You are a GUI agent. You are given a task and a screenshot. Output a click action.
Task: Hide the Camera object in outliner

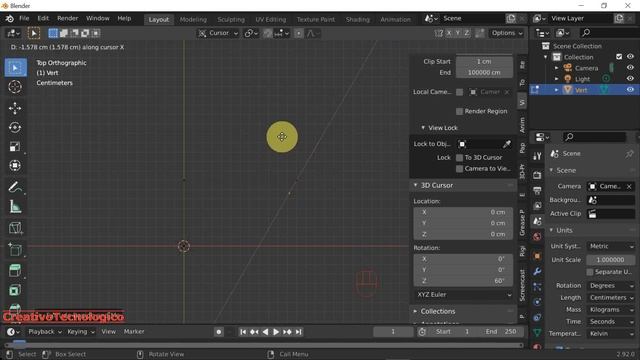pyautogui.click(x=630, y=68)
